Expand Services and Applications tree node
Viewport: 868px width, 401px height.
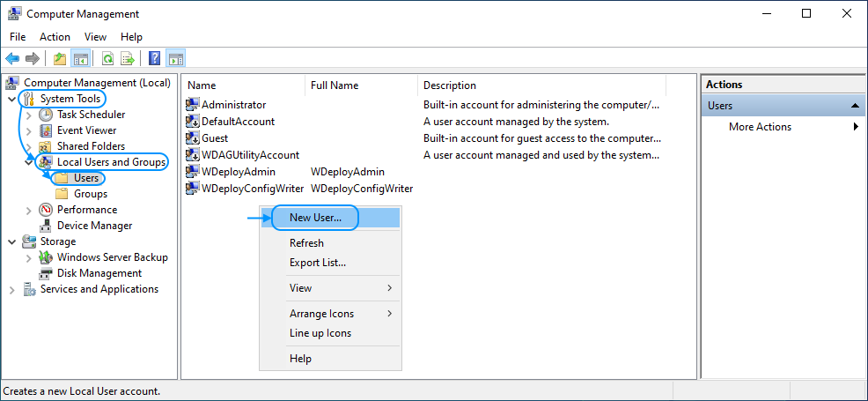coord(12,290)
